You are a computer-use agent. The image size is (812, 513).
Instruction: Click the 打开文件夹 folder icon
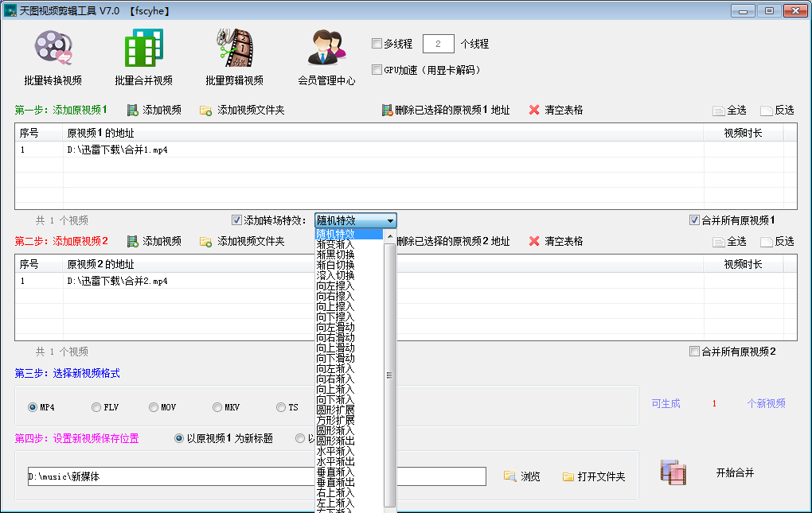568,476
